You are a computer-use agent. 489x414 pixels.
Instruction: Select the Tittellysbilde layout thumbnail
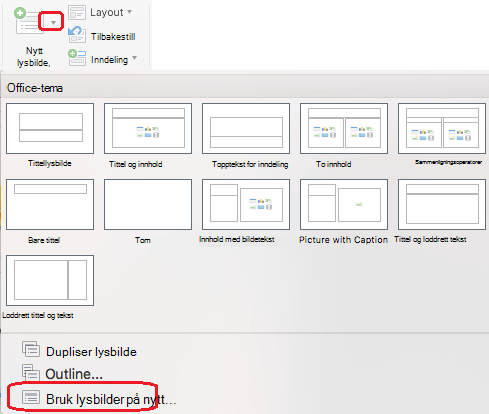click(50, 128)
